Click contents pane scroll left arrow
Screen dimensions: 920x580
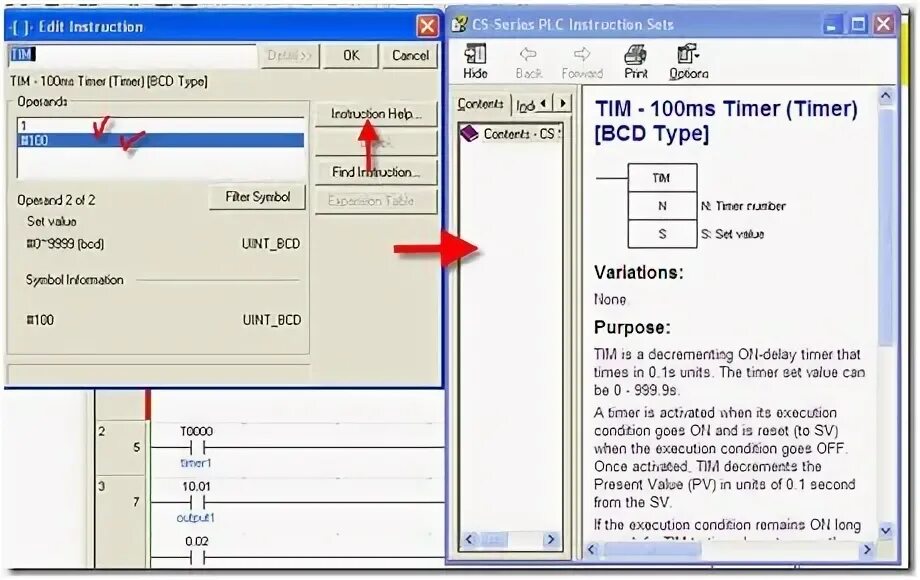pos(469,540)
